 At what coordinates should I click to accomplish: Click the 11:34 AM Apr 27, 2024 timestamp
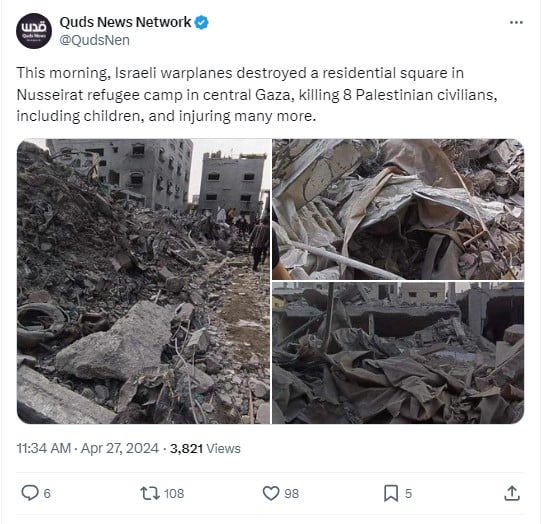point(88,448)
